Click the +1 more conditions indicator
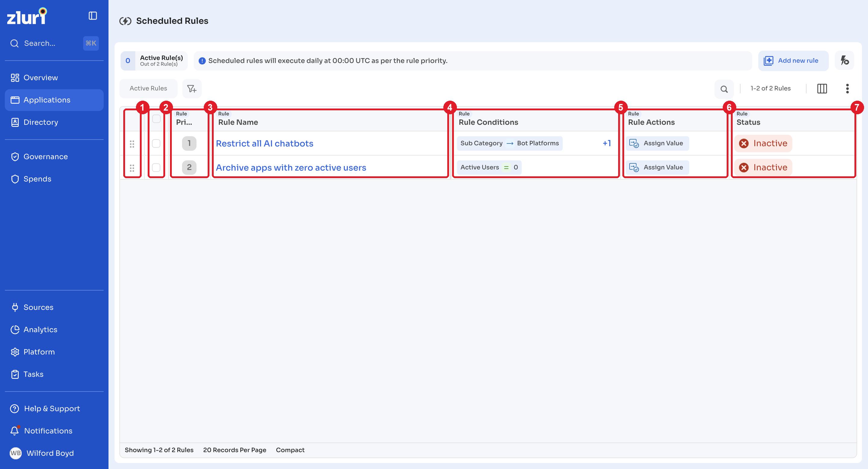This screenshot has height=469, width=868. tap(606, 143)
